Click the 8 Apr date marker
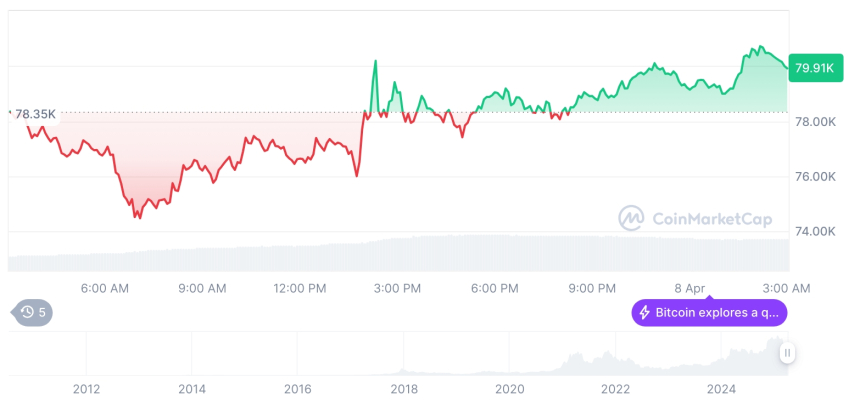Image resolution: width=860 pixels, height=401 pixels. 690,289
